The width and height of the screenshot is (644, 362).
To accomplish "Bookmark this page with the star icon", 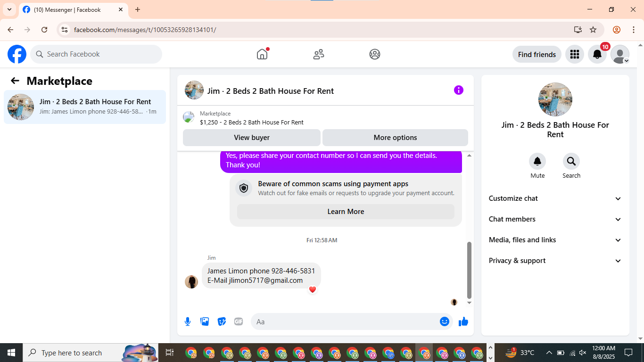I will 593,30.
